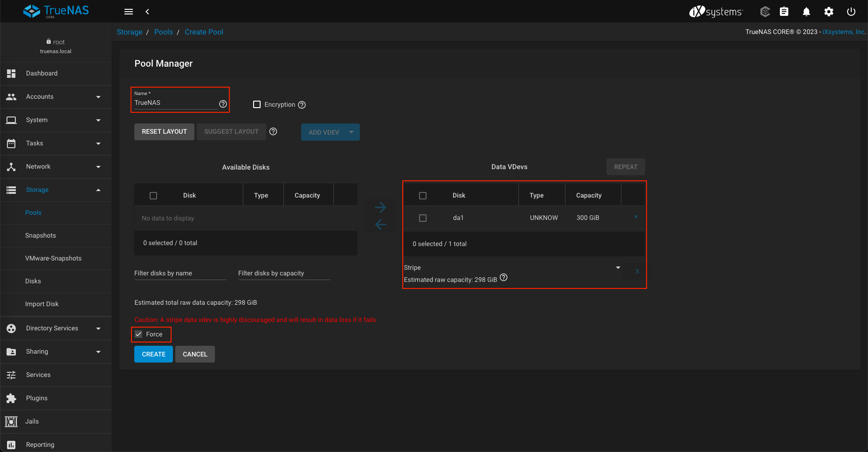Click the right arrow to add disks

[x=380, y=207]
